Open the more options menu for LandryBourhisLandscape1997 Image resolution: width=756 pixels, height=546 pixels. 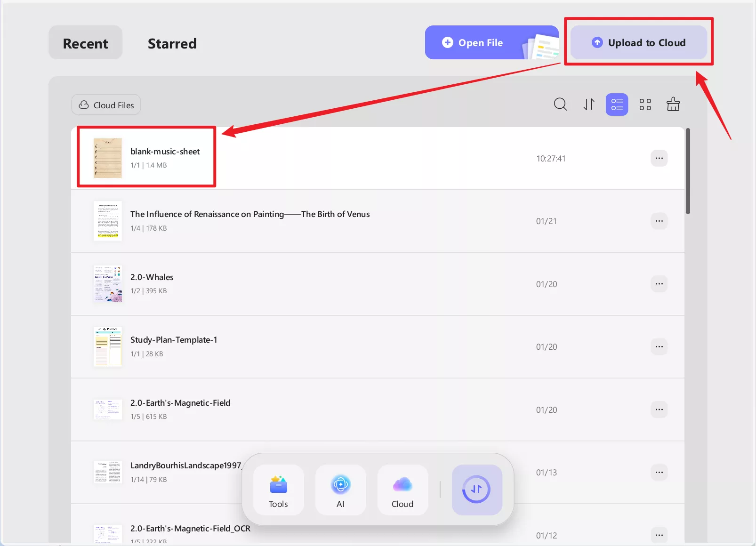(659, 472)
